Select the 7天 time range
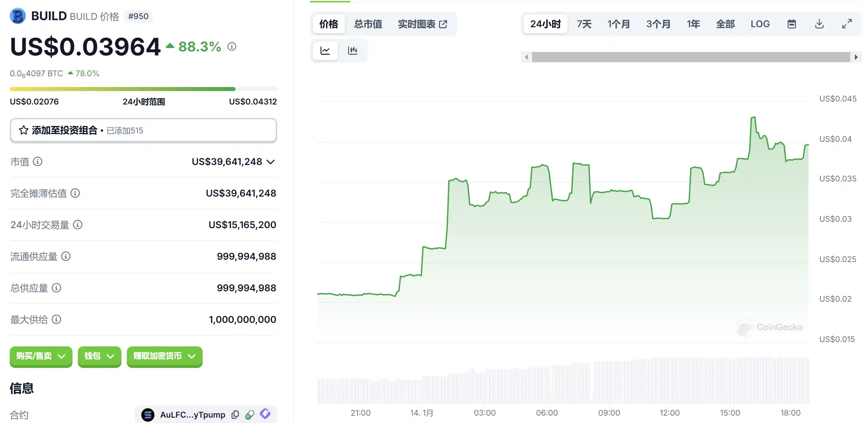Viewport: 868px width, 423px height. (584, 24)
